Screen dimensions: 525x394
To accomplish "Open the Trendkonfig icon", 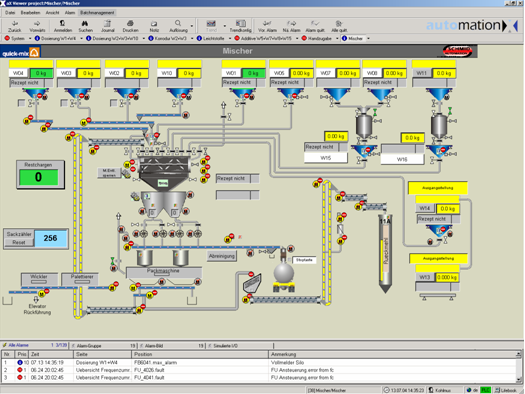I will pyautogui.click(x=240, y=23).
